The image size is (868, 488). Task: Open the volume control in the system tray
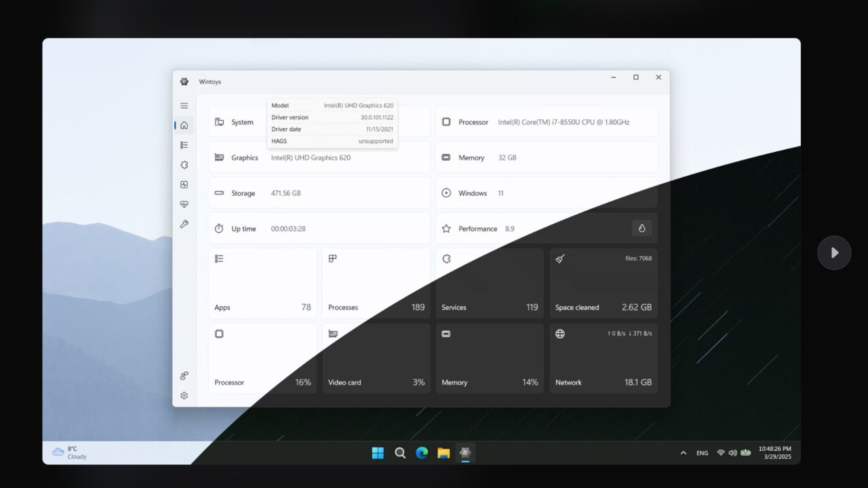point(732,453)
